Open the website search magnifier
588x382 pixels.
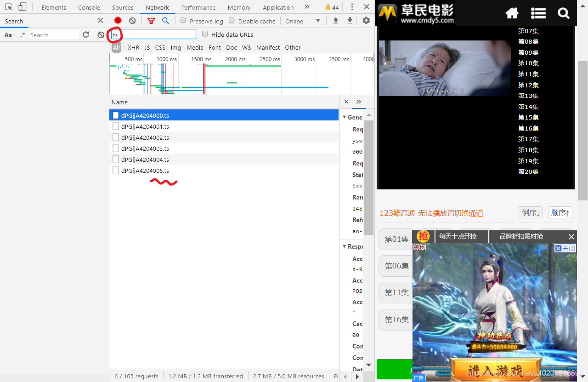pos(564,13)
